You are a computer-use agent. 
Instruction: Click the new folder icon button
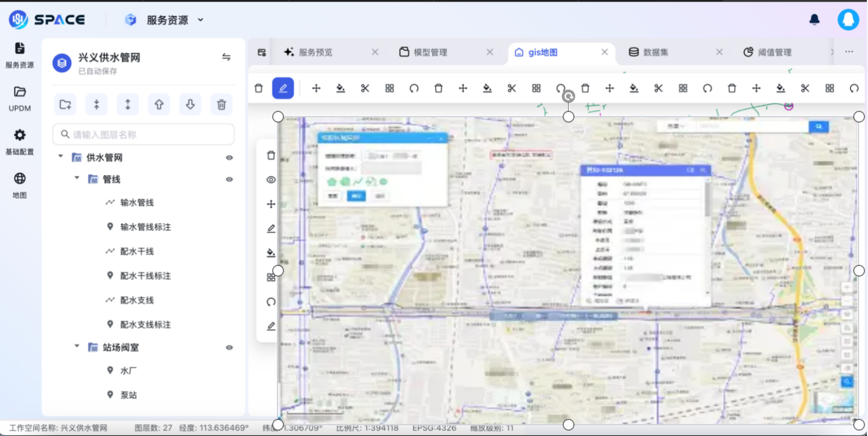click(x=65, y=105)
